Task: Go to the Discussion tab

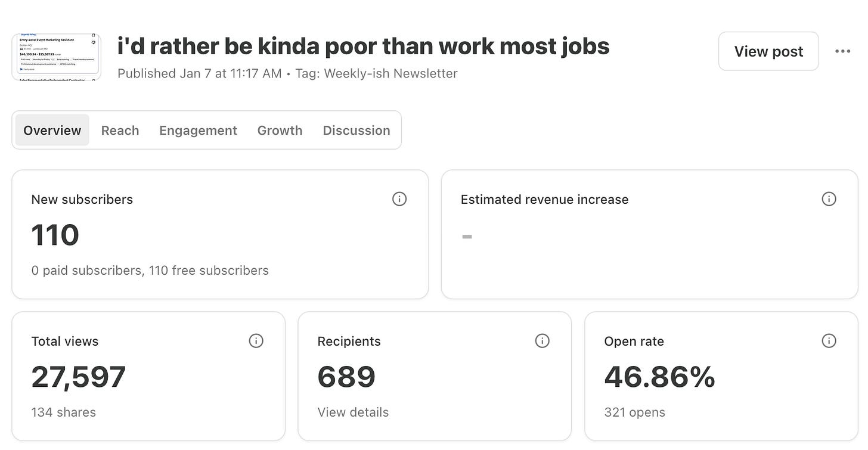Action: coord(356,130)
